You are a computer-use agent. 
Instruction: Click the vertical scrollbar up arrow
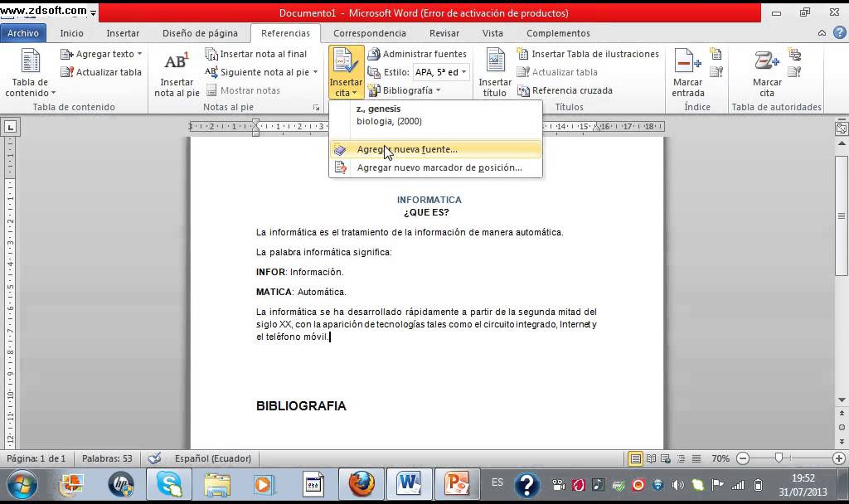pos(842,143)
